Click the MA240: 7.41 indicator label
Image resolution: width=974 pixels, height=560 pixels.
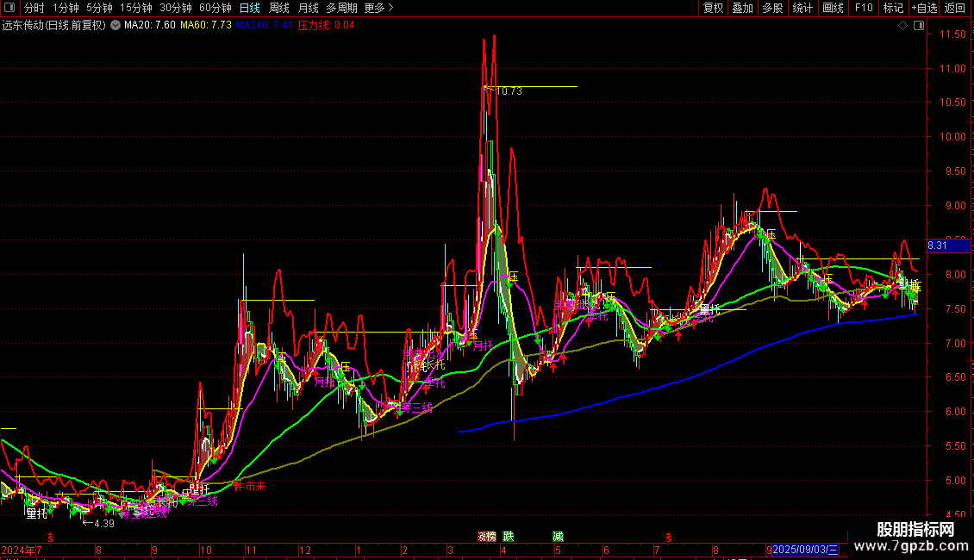point(264,26)
